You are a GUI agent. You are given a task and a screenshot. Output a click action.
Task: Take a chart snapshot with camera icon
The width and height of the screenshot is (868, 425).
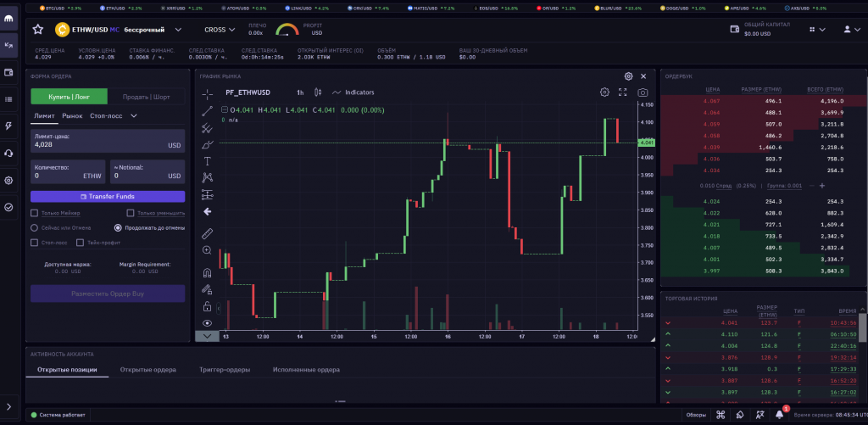(643, 92)
